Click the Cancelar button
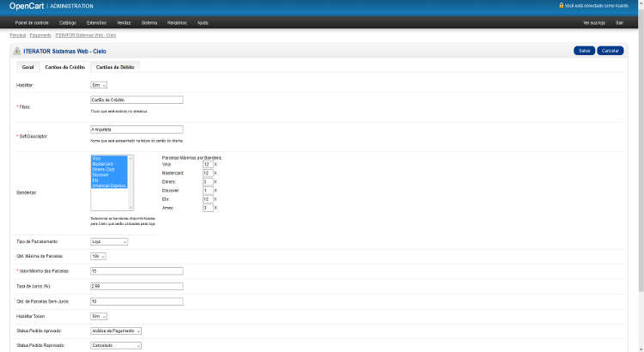 pyautogui.click(x=611, y=51)
